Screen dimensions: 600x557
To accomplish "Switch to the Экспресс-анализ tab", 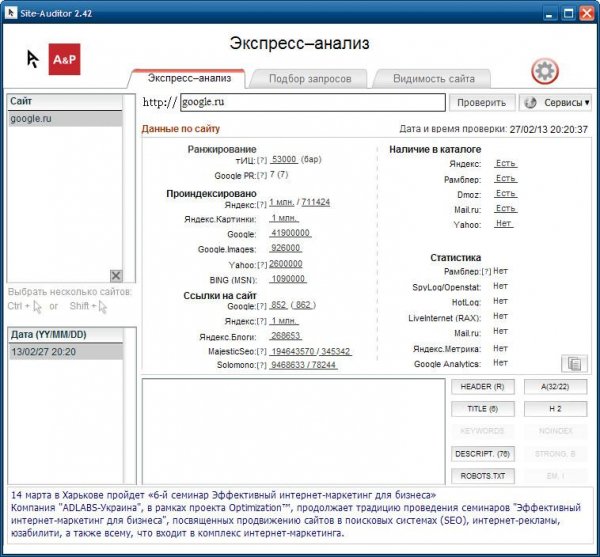I will [x=189, y=78].
